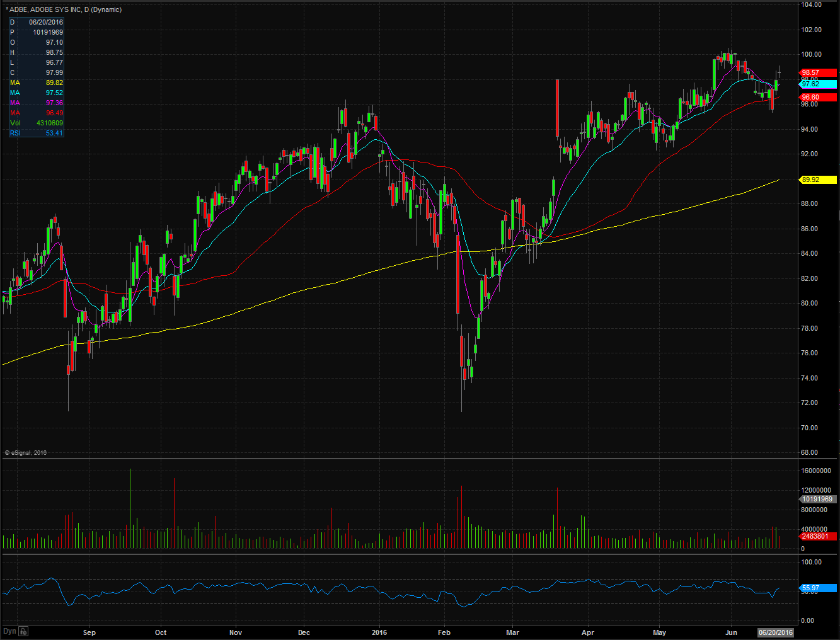This screenshot has height=640, width=840.
Task: Click the 104.00 price axis label
Action: tap(812, 4)
